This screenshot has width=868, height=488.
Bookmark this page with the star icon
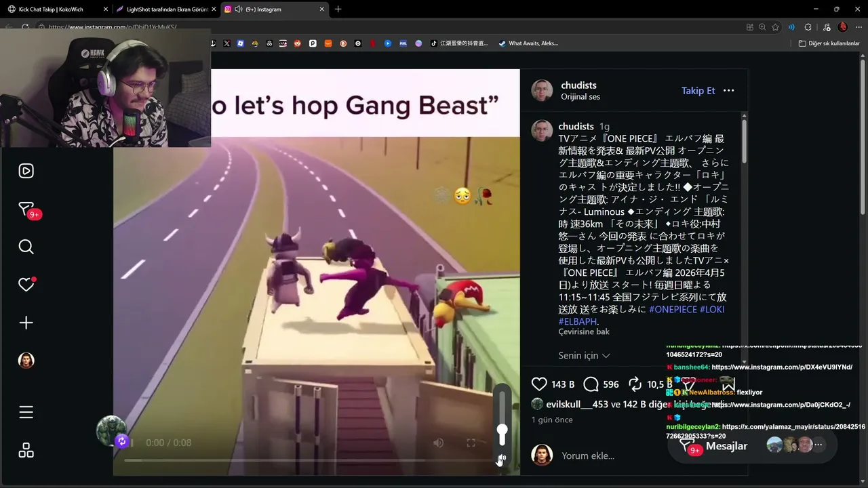point(775,27)
